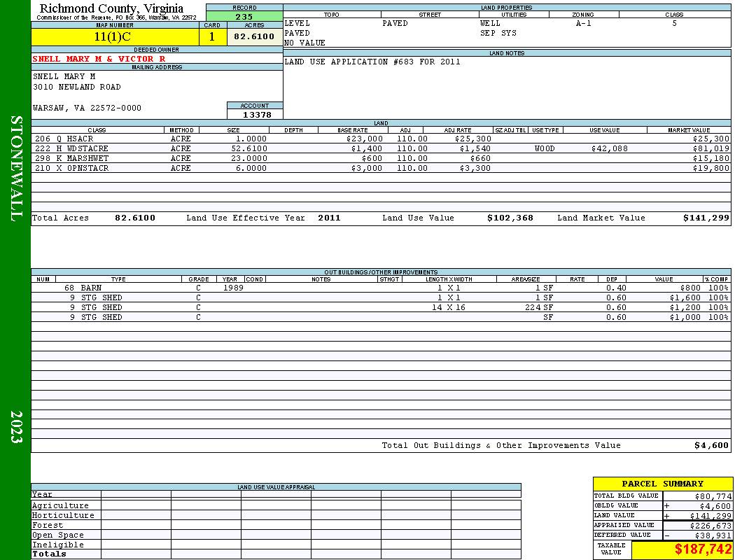Click the BARN outbuilding row

(x=381, y=288)
